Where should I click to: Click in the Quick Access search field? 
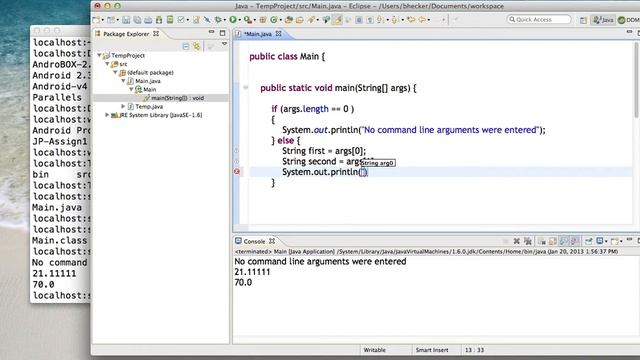(539, 20)
